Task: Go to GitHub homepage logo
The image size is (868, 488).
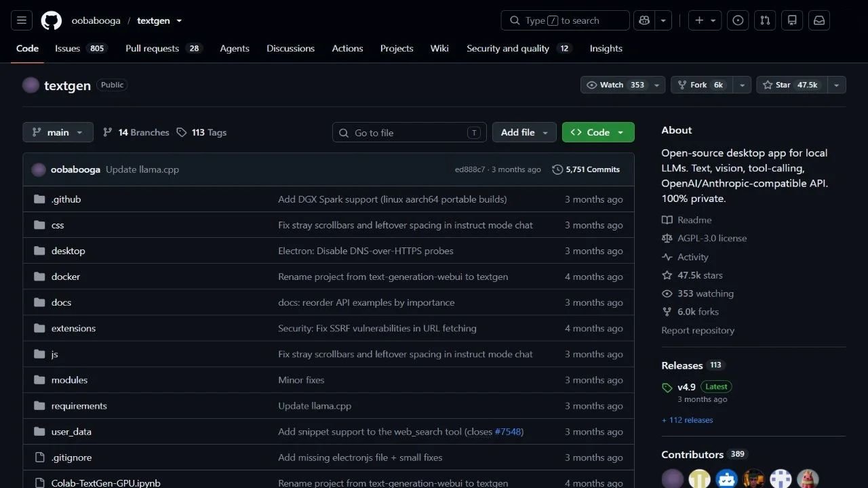Action: [x=52, y=20]
